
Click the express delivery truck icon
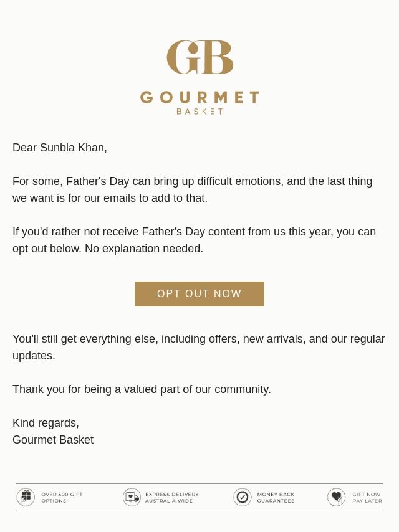point(132,497)
